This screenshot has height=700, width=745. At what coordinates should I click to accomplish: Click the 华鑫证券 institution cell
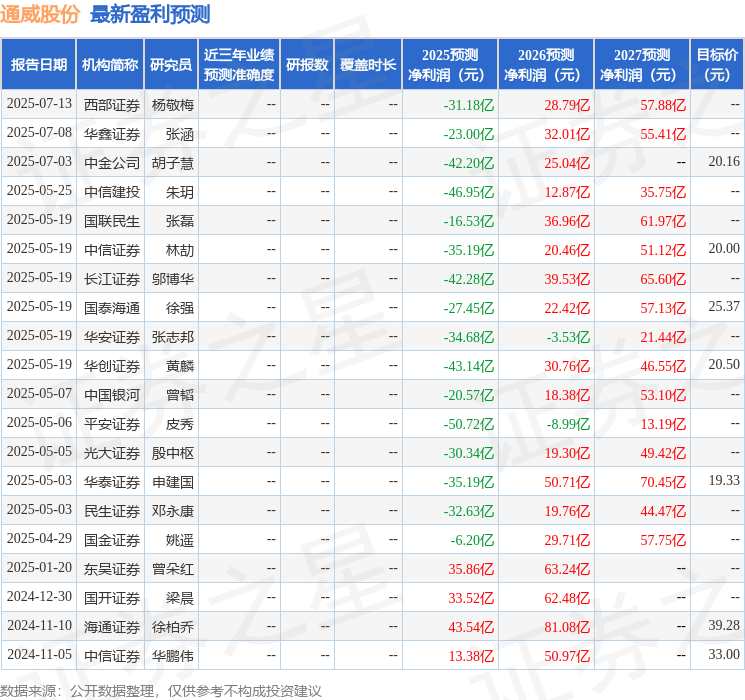112,134
